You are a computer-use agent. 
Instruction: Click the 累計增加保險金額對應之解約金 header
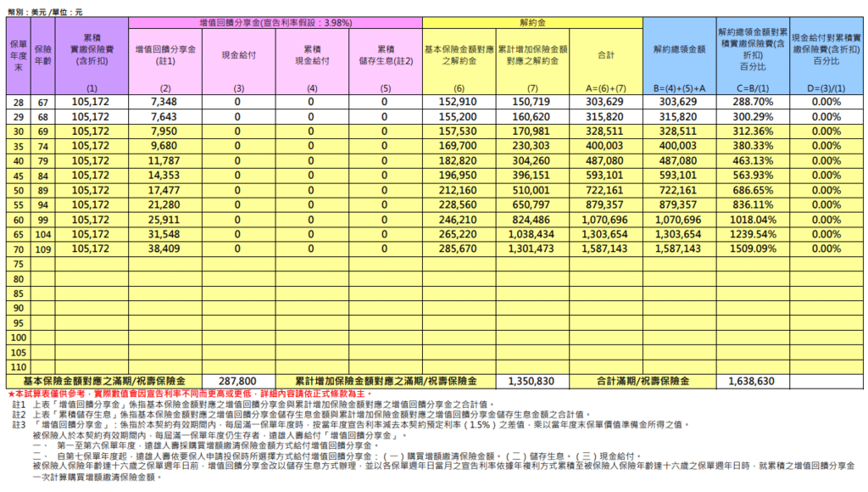click(532, 61)
